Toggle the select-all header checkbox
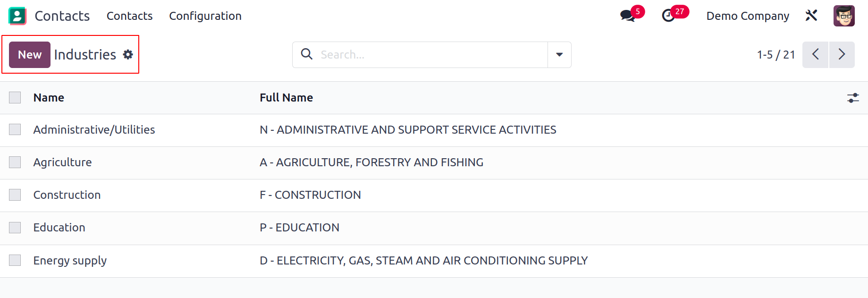 15,98
